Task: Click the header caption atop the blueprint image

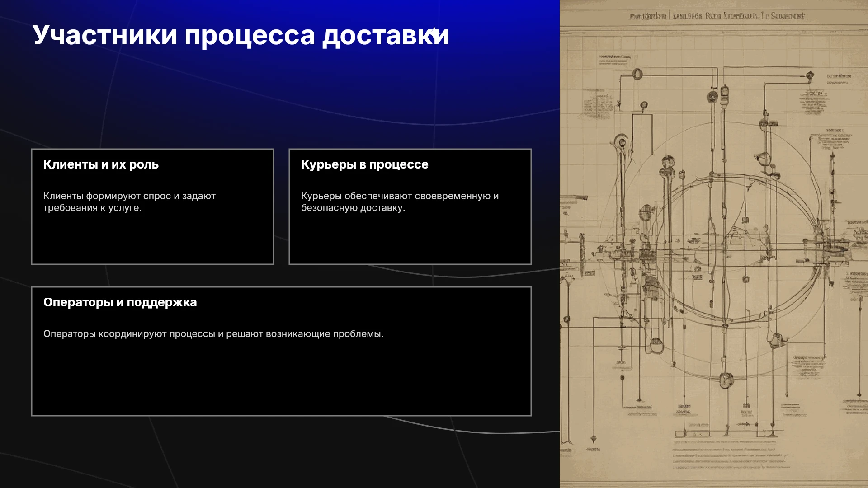Action: pos(717,16)
